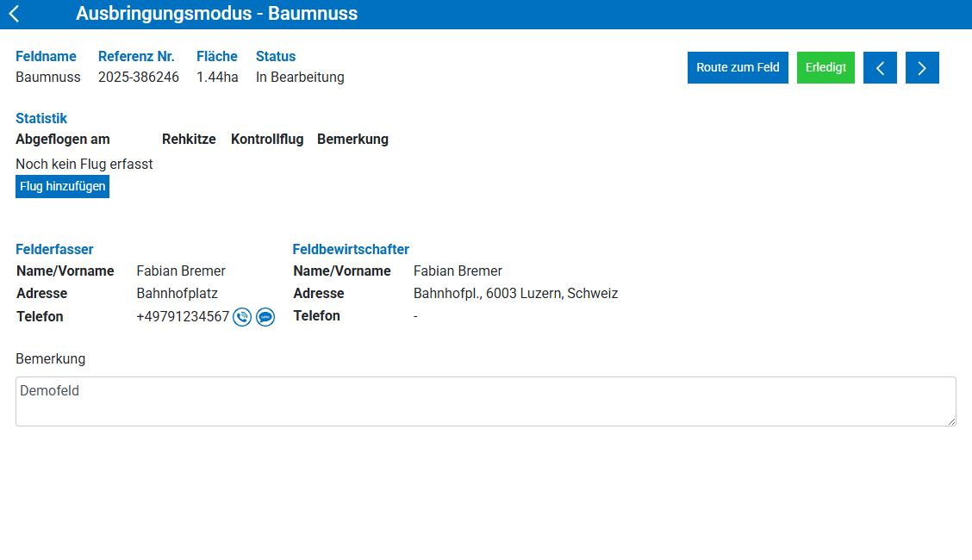Click Route zum Feld button

point(738,68)
